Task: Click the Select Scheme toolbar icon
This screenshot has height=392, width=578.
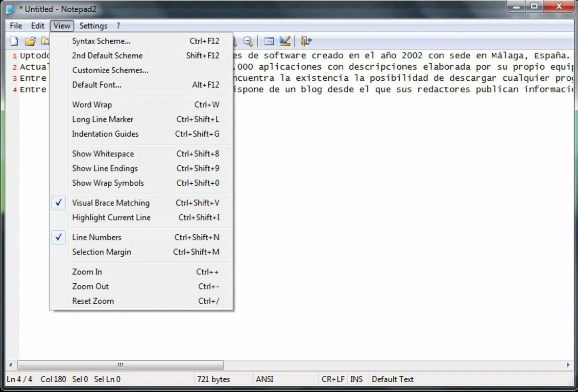Action: (x=269, y=41)
